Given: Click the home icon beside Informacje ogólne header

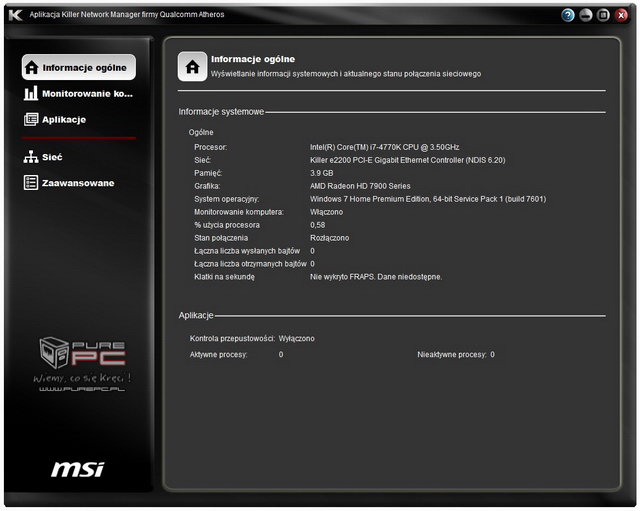Looking at the screenshot, I should pyautogui.click(x=193, y=67).
